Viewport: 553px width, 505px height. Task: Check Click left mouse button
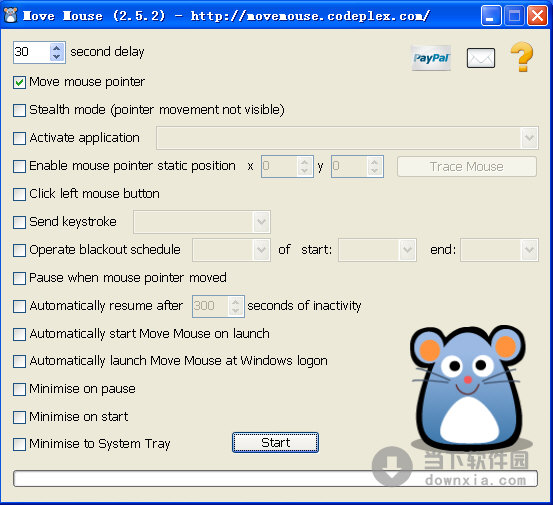pos(19,194)
